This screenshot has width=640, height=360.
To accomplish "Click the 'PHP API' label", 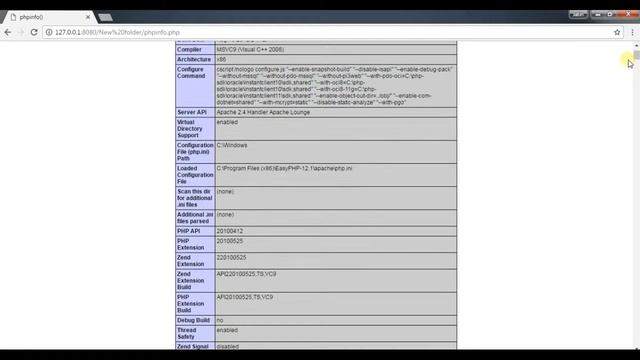I will (189, 231).
